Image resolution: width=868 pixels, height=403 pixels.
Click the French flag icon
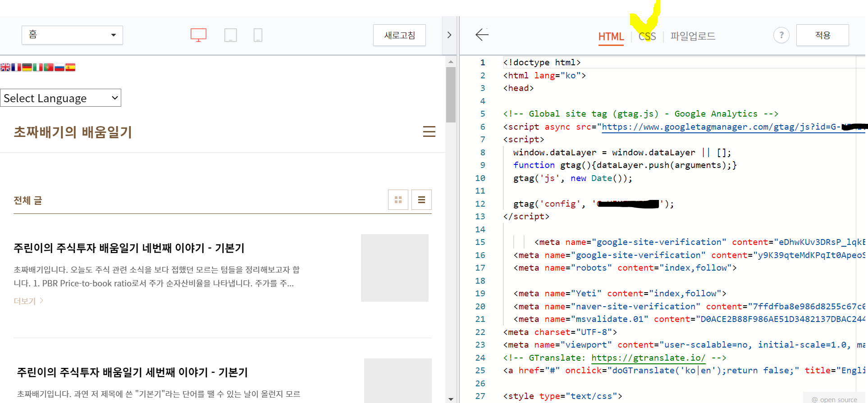(16, 67)
